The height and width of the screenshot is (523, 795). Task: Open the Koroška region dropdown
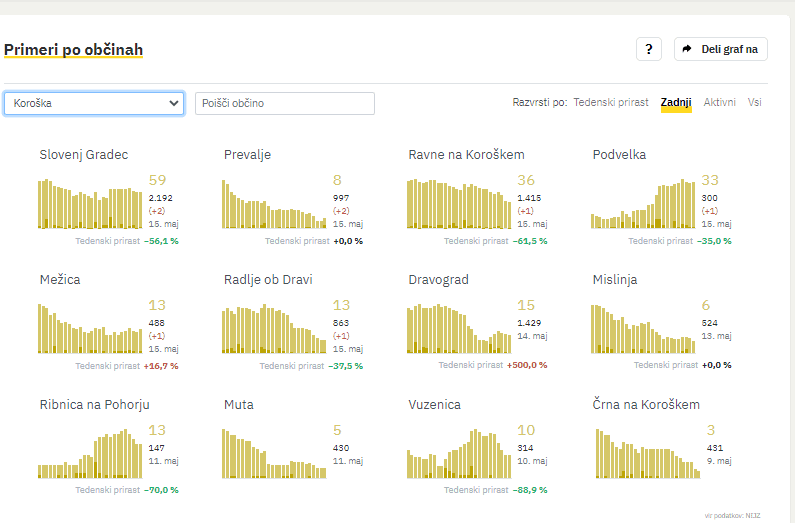coord(93,103)
